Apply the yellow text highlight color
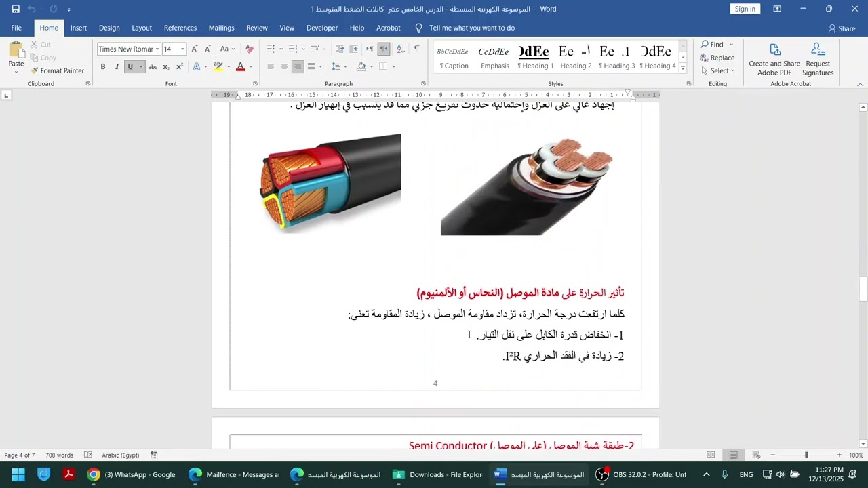The height and width of the screenshot is (488, 868). pyautogui.click(x=218, y=66)
